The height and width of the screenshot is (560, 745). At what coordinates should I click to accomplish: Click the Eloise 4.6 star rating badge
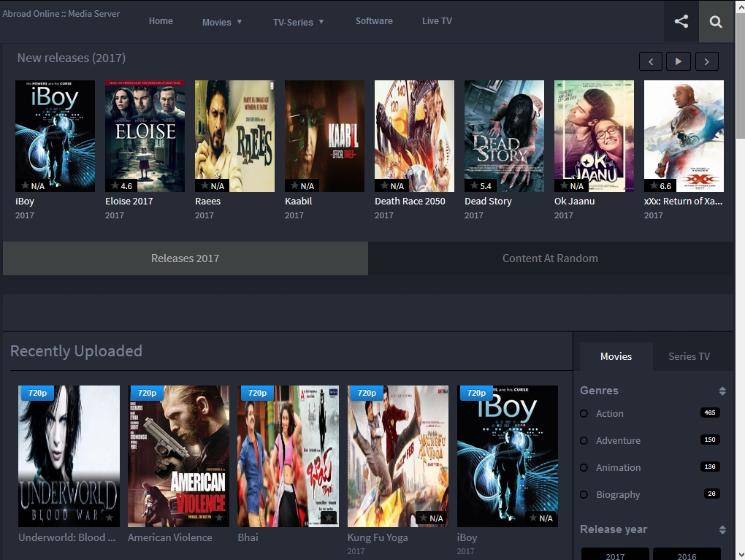click(x=121, y=185)
